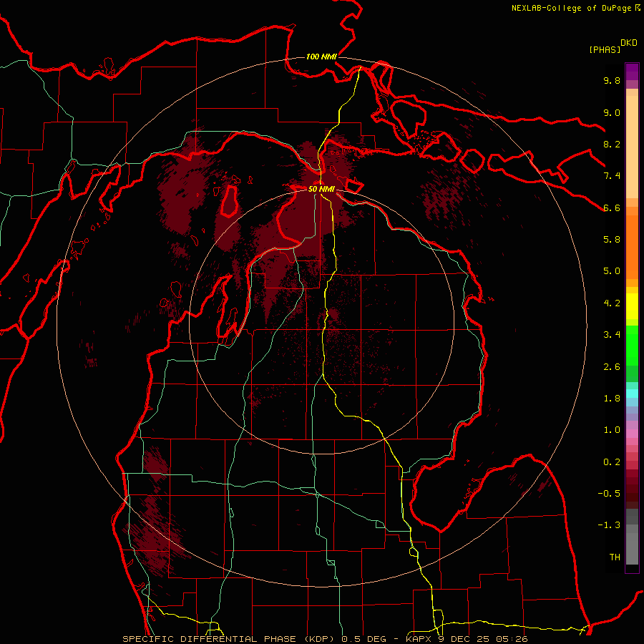Click the 8.2 value on color scale
Screen dimensions: 644x644
612,144
